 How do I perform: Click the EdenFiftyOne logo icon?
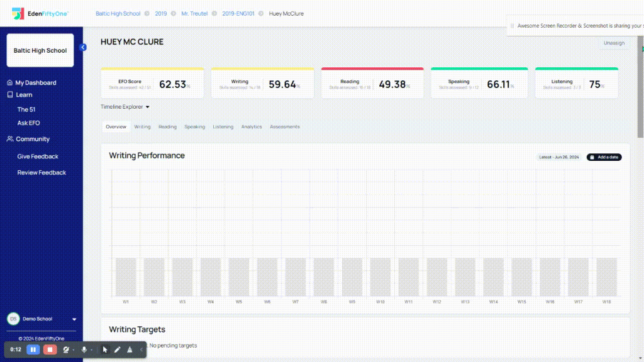click(x=18, y=13)
